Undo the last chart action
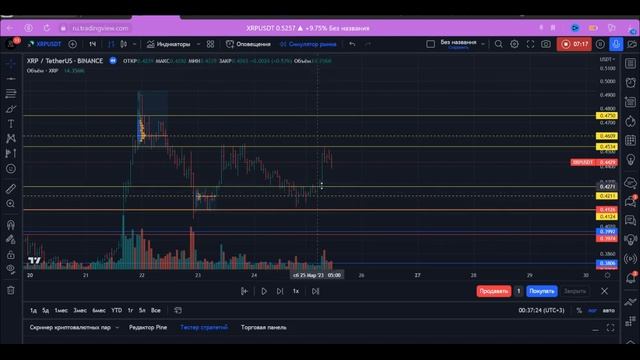 [x=352, y=44]
